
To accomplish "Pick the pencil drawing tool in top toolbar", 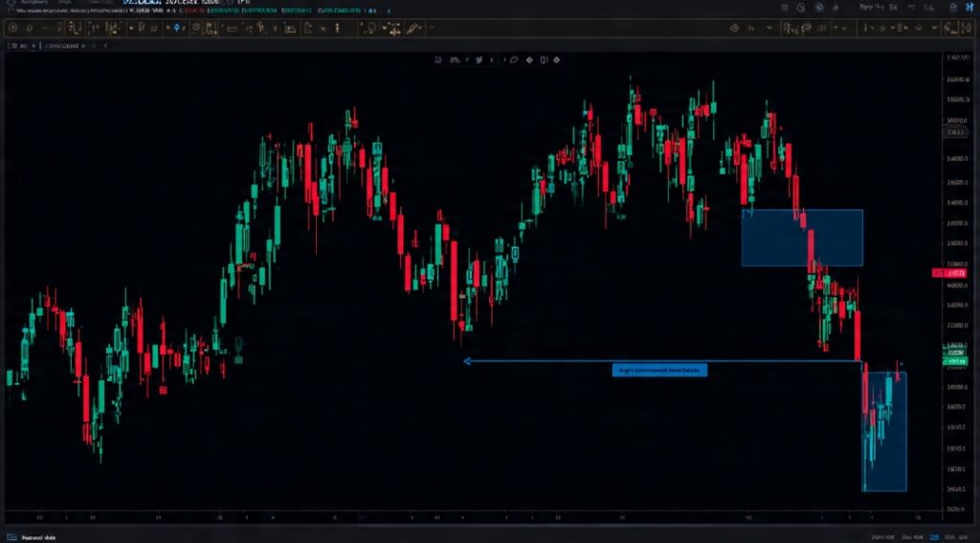I will [412, 28].
